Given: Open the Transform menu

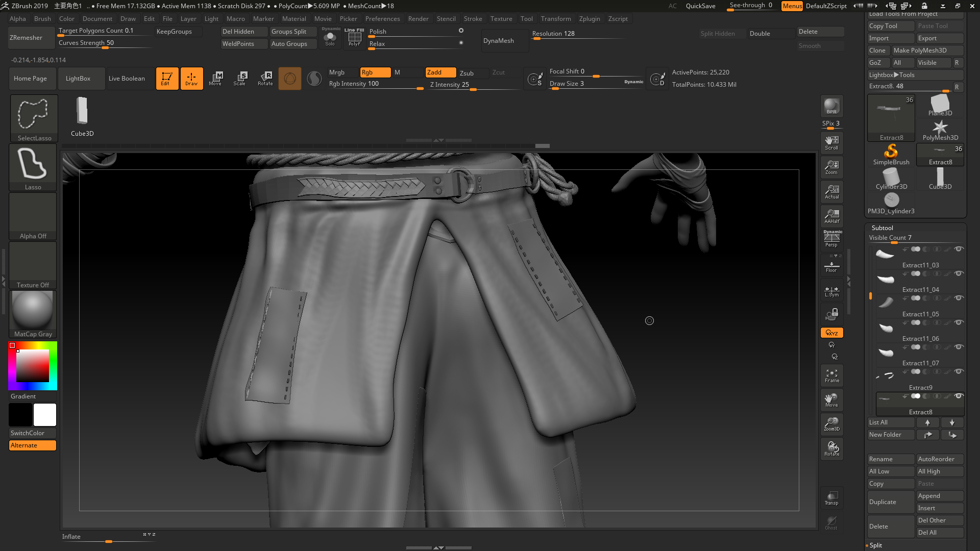Looking at the screenshot, I should (556, 19).
